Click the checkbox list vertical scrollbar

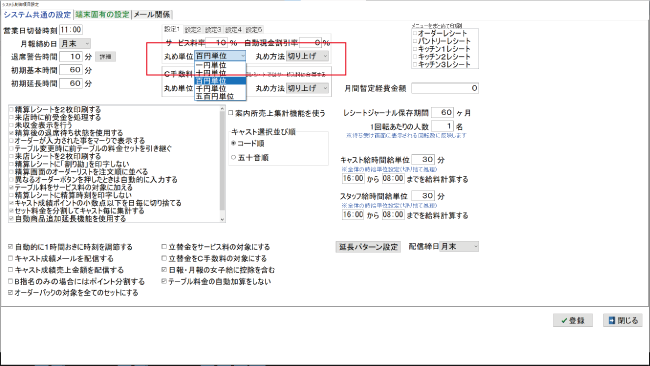(x=222, y=164)
